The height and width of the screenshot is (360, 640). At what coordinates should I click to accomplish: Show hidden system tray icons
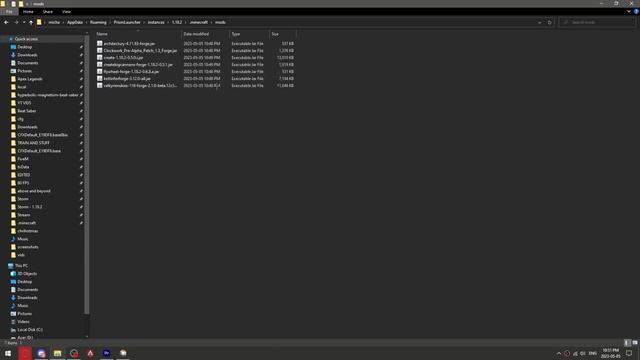pos(559,353)
